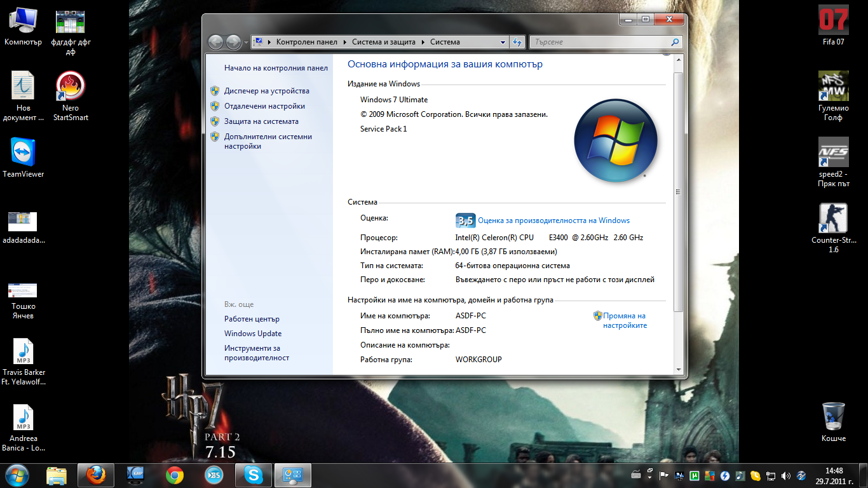Go back with the Back arrow button
The width and height of the screenshot is (868, 488).
tap(216, 42)
